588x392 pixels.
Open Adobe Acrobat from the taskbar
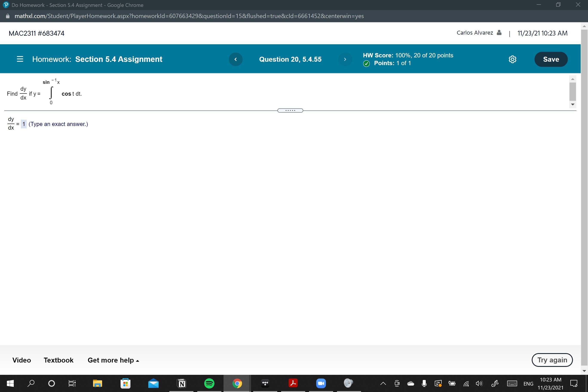click(x=293, y=383)
